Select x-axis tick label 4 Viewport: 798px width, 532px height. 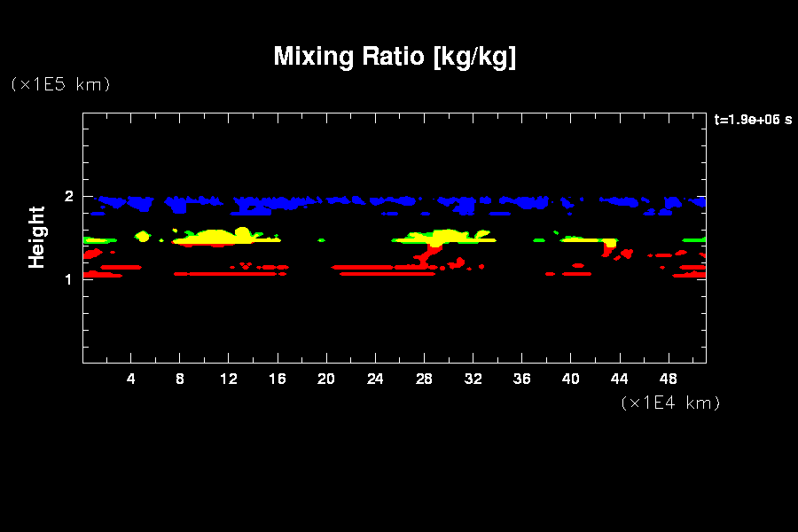coord(131,379)
